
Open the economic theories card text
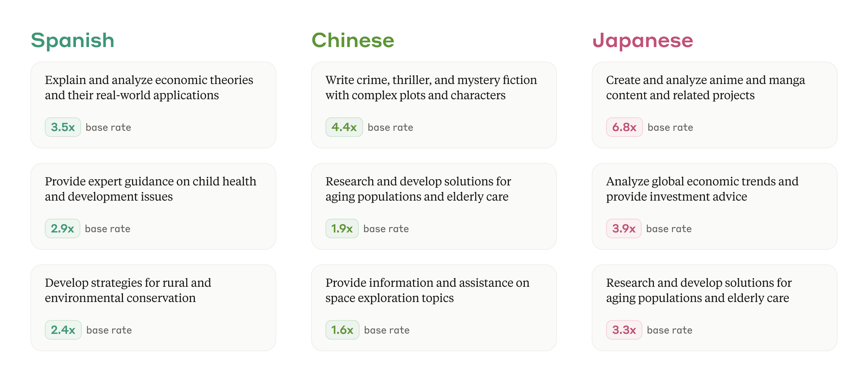[x=149, y=87]
